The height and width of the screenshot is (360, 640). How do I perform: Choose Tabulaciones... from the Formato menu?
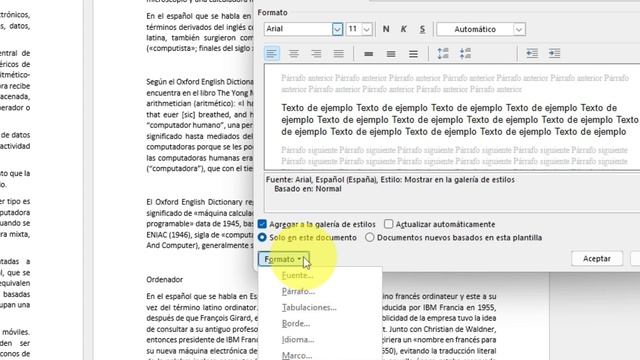coord(309,307)
